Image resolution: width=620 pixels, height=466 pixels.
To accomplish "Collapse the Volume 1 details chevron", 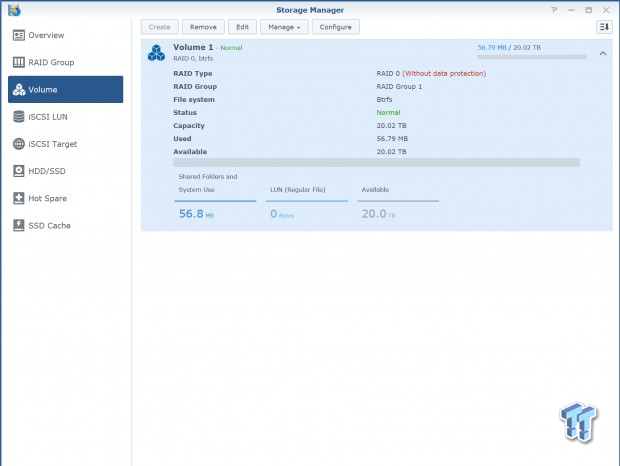I will click(603, 53).
